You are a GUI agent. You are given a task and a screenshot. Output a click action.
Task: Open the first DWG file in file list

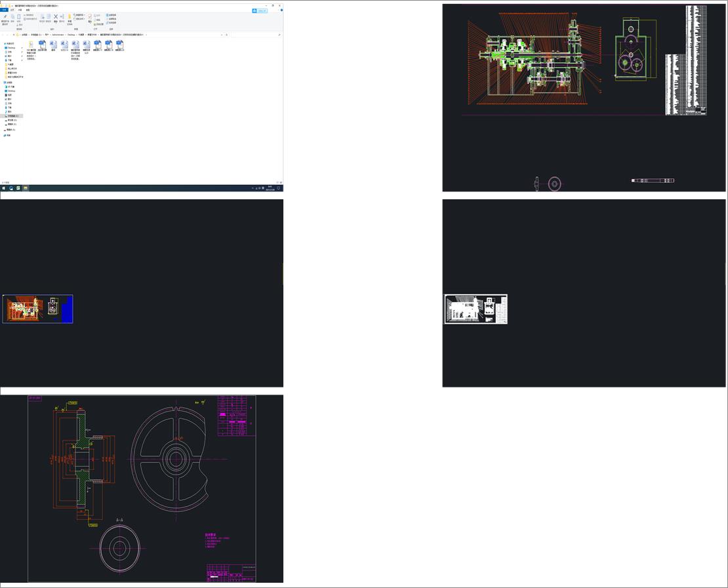click(43, 45)
